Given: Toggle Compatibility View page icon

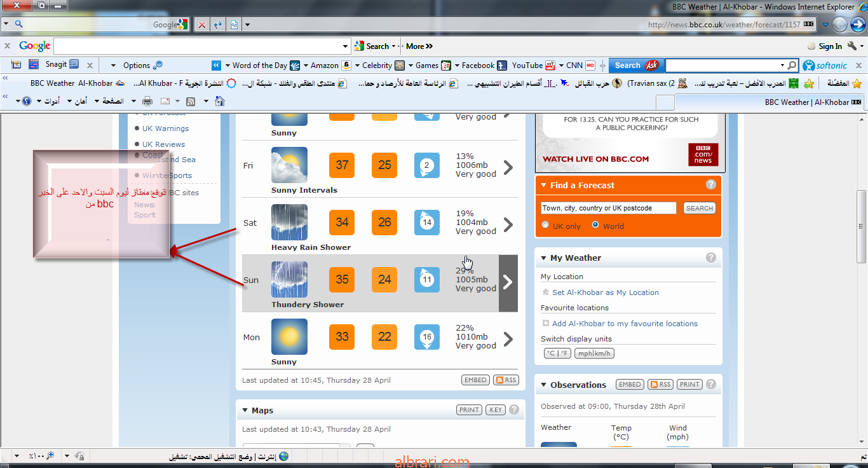Looking at the screenshot, I should click(x=234, y=25).
